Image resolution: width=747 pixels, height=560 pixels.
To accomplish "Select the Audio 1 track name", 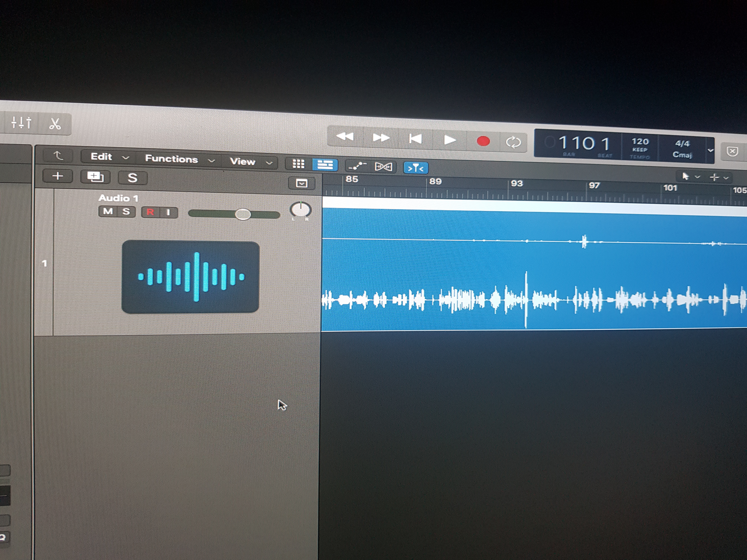I will tap(118, 198).
